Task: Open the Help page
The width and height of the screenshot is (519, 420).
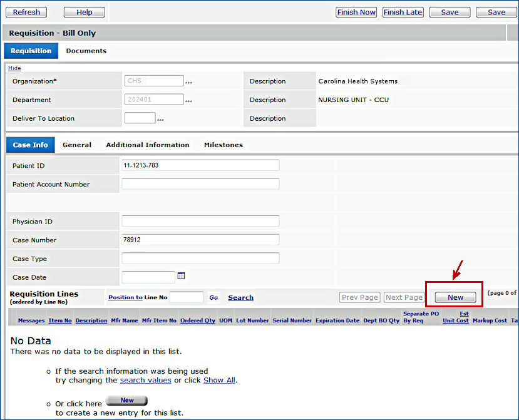Action: pos(85,12)
